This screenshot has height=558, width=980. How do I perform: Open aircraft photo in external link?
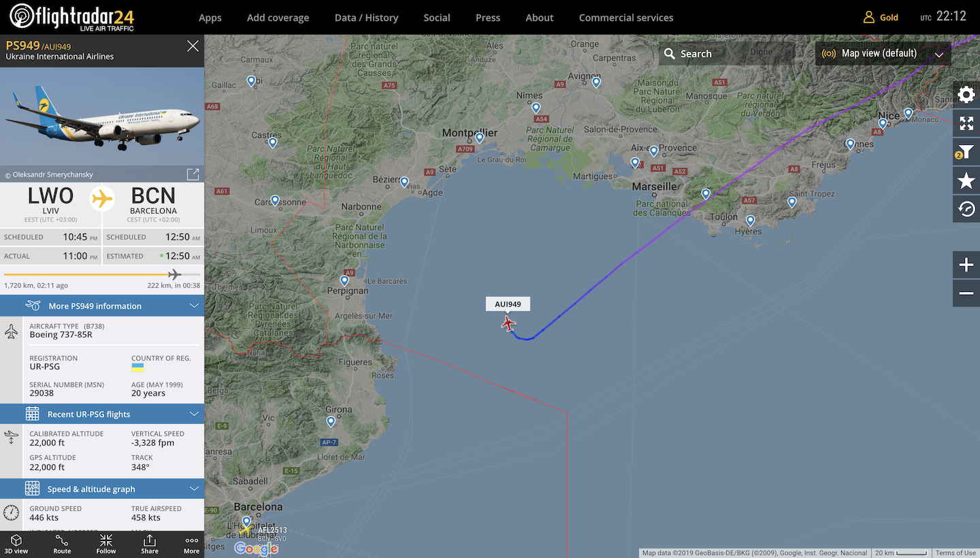(193, 174)
